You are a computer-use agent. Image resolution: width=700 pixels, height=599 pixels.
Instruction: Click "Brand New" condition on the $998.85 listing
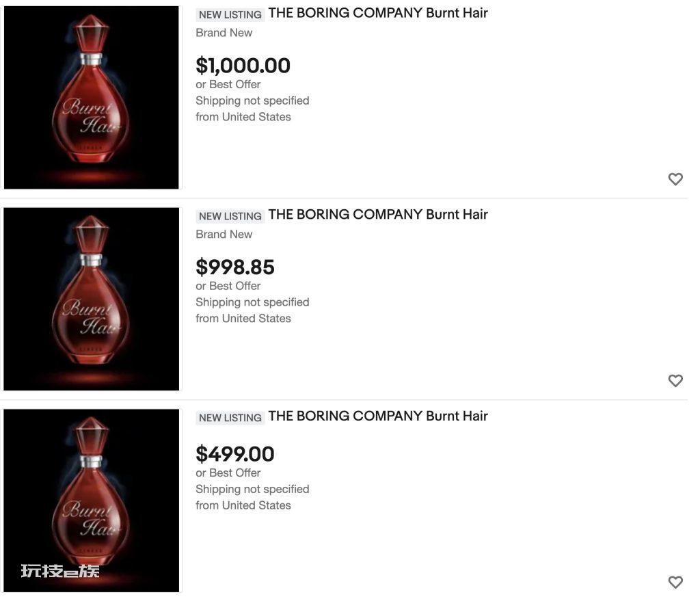[x=224, y=235]
